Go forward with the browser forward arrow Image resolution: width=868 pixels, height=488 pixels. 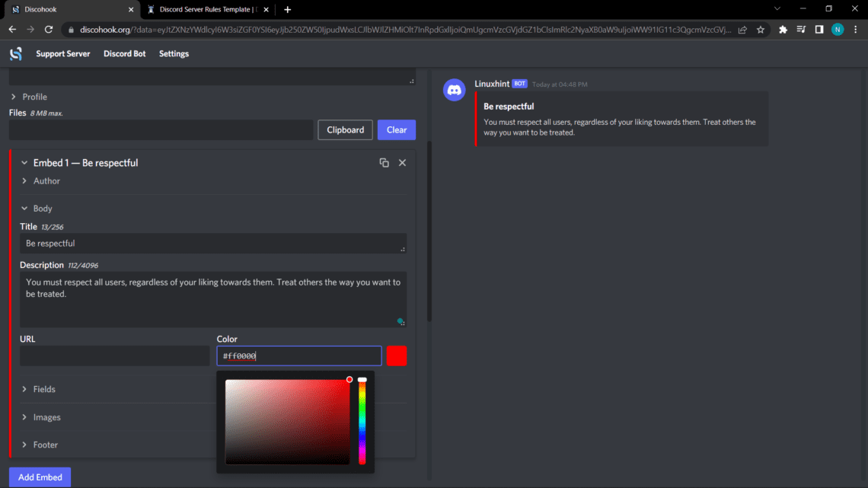(30, 30)
